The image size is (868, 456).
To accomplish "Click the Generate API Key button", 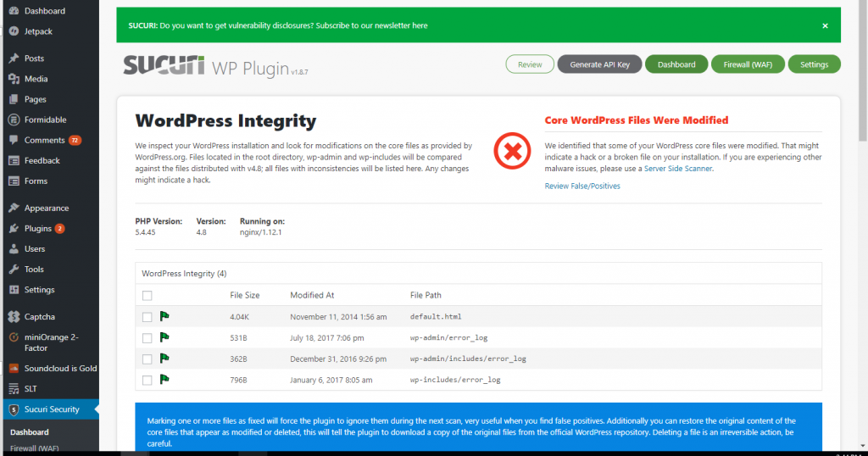I will (x=599, y=64).
